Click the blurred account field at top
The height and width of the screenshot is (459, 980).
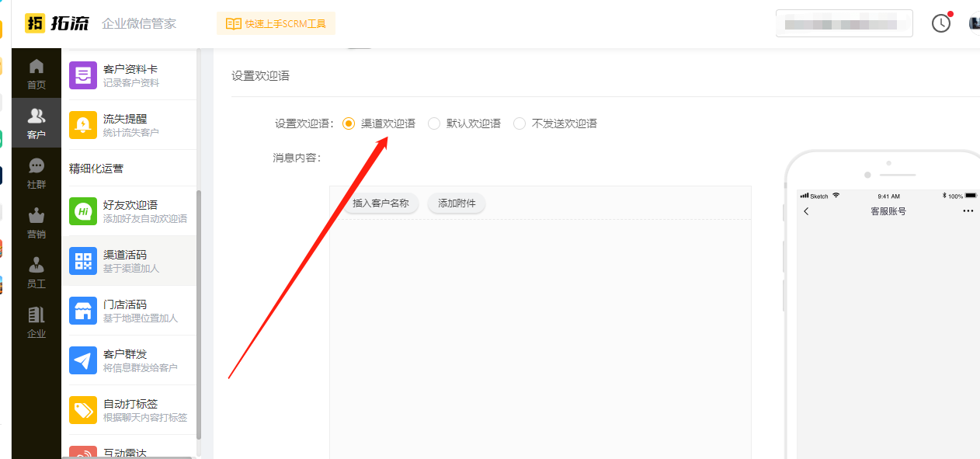point(844,23)
